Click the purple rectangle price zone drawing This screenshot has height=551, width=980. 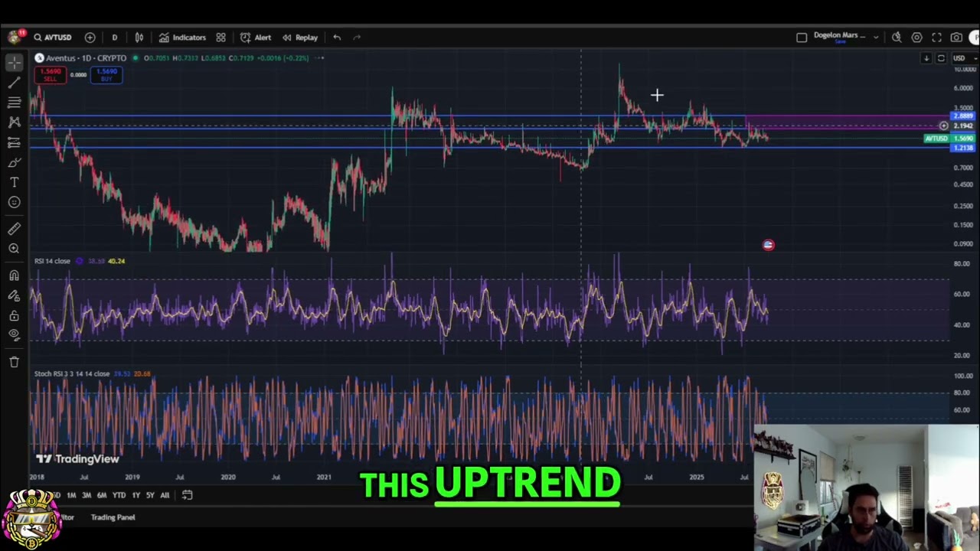tap(846, 122)
